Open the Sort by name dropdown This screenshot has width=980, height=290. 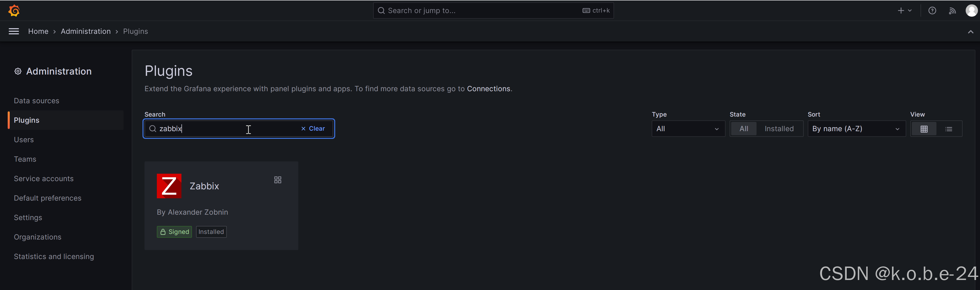click(x=856, y=129)
